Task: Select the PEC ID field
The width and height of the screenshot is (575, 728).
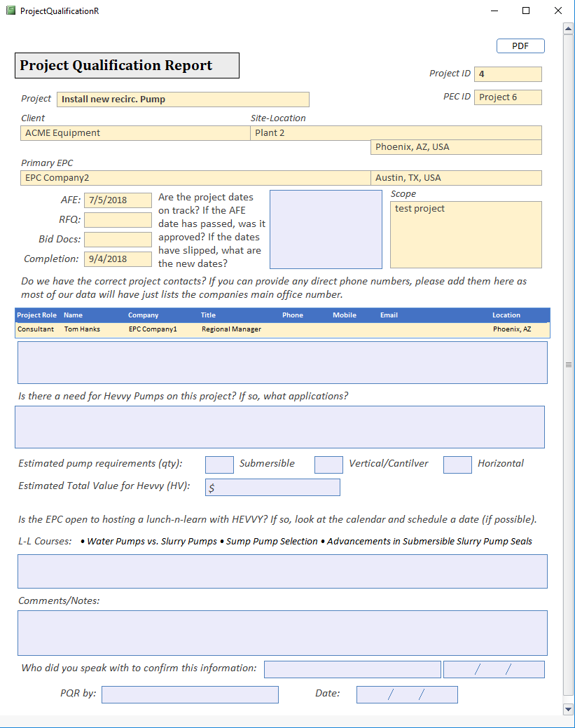Action: (x=508, y=97)
